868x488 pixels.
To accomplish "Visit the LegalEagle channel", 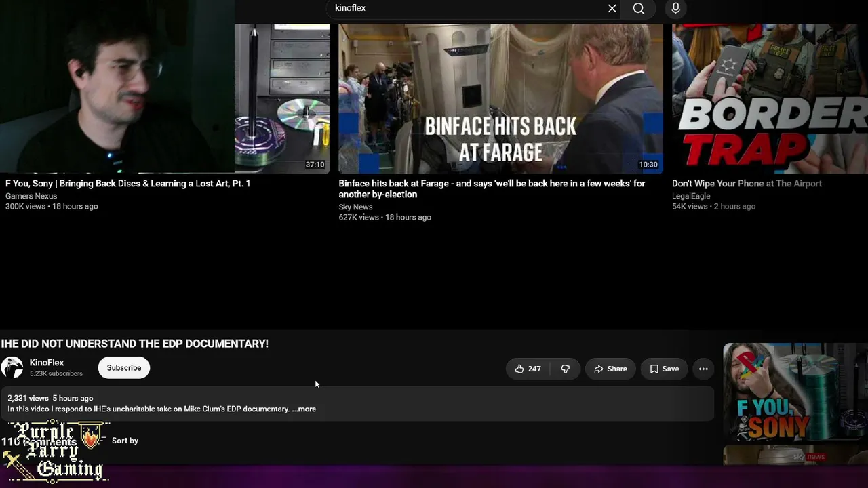I will coord(691,196).
